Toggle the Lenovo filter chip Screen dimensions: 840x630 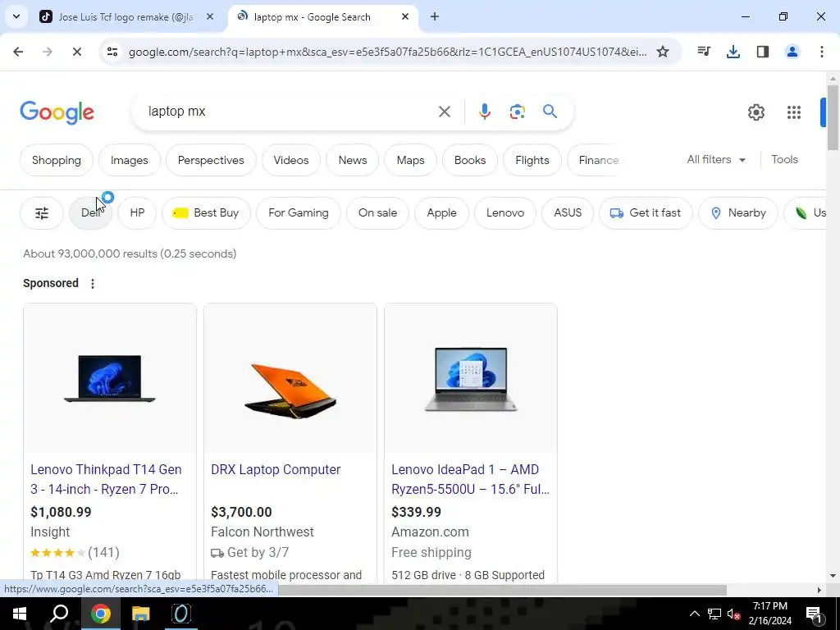[x=505, y=213]
